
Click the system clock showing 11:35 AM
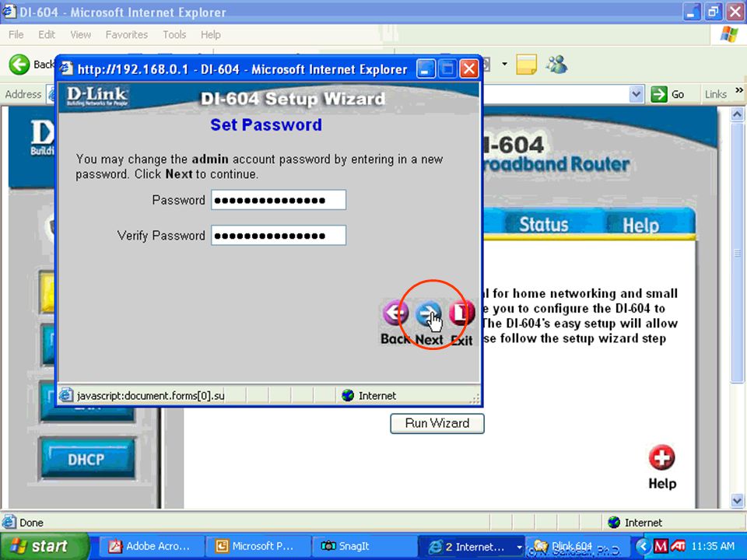[713, 546]
